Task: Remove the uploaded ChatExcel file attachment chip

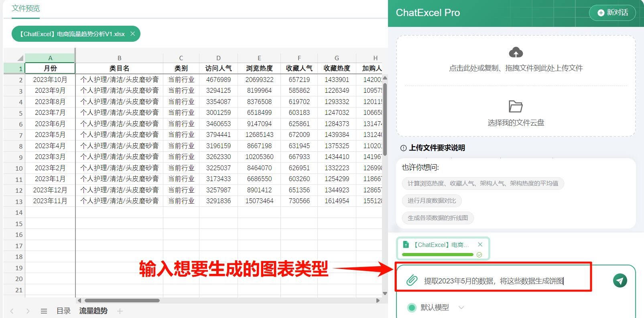Action: (480, 245)
